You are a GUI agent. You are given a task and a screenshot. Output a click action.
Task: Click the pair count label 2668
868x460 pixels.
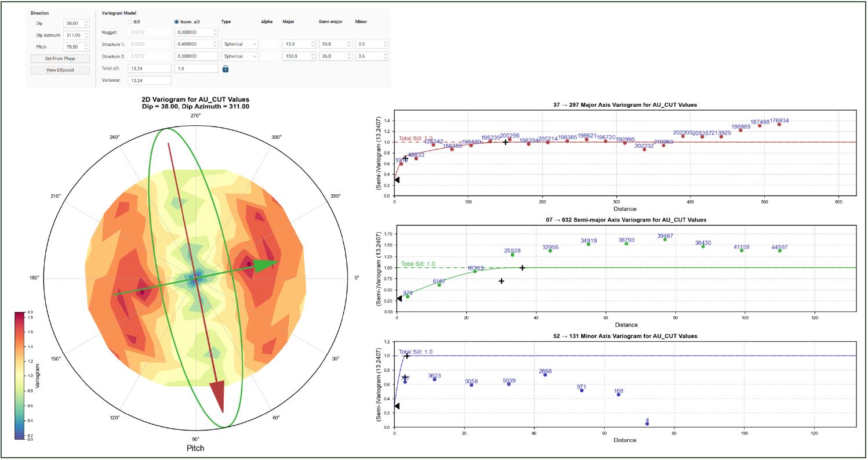click(545, 371)
